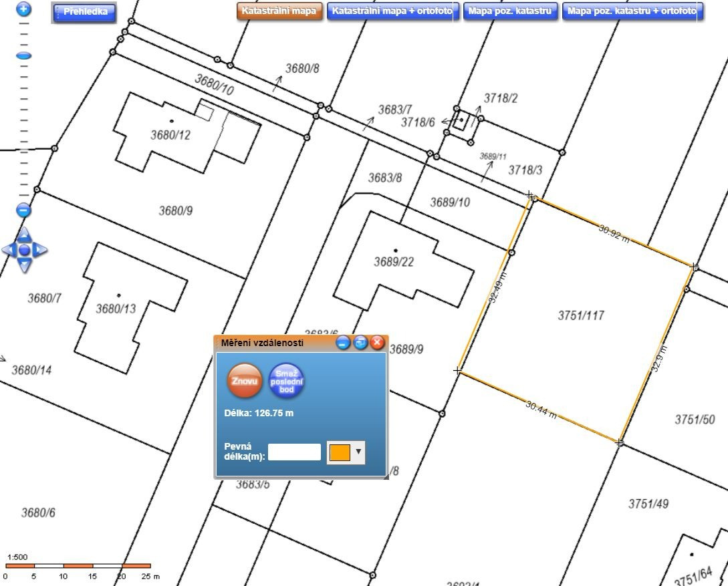
Task: Close the Měření vzdálenosti dialog
Action: 377,343
